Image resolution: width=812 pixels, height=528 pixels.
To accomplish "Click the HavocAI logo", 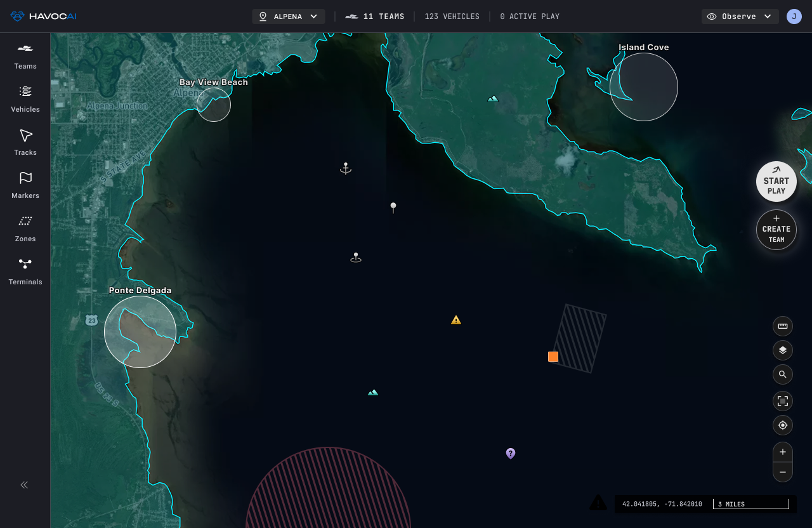I will point(43,16).
